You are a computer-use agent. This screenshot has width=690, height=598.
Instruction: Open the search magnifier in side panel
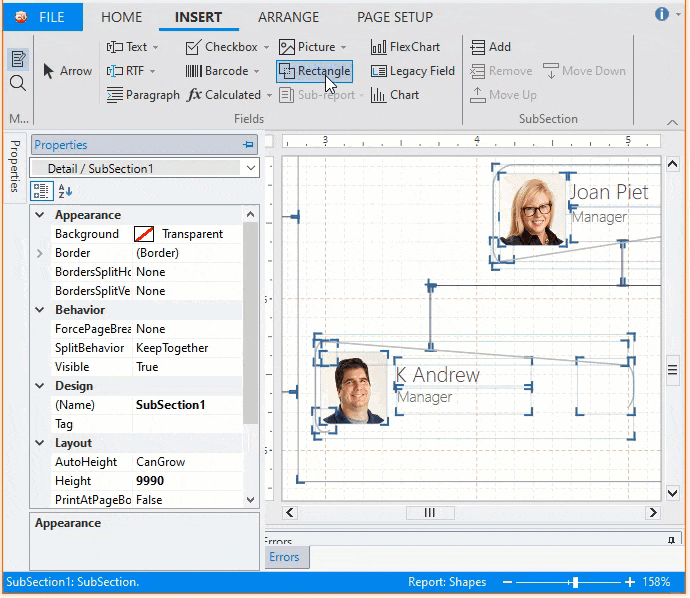click(18, 83)
